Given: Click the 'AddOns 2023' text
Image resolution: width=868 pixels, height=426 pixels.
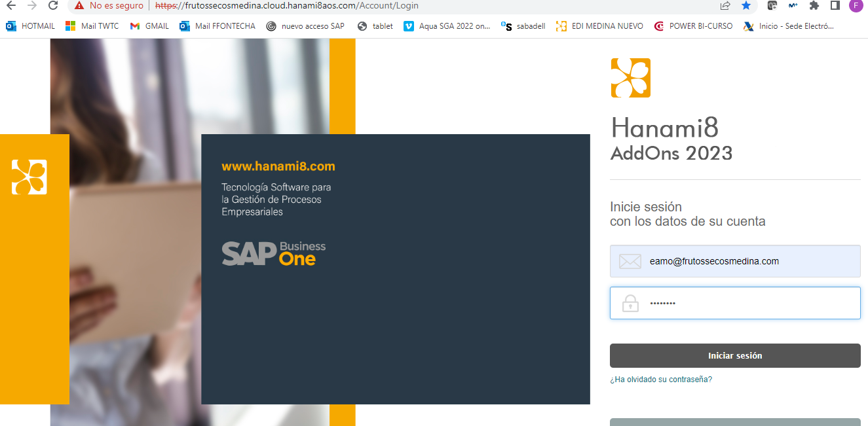Looking at the screenshot, I should tap(671, 153).
